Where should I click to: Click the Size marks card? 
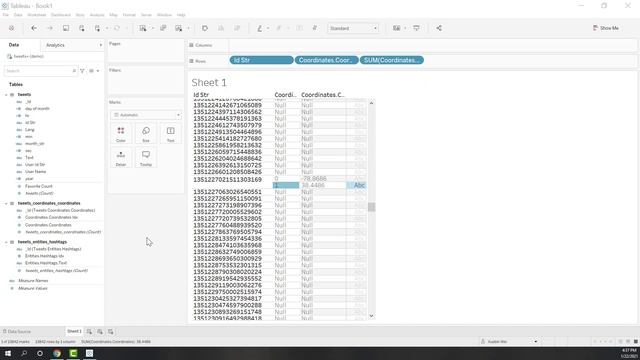click(x=146, y=134)
